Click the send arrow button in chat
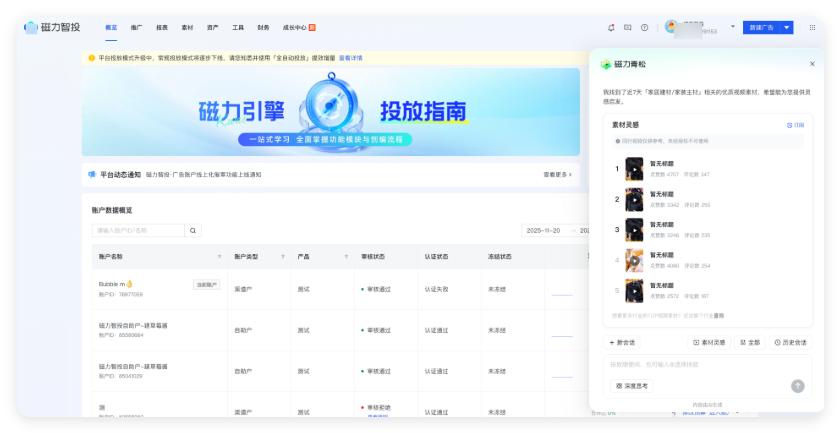The image size is (840, 433). pos(798,386)
